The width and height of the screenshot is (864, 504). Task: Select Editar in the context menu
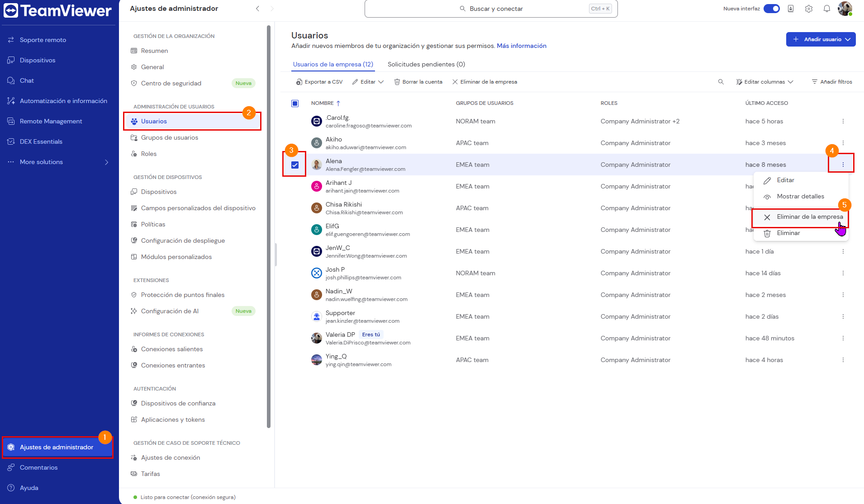pos(801,180)
